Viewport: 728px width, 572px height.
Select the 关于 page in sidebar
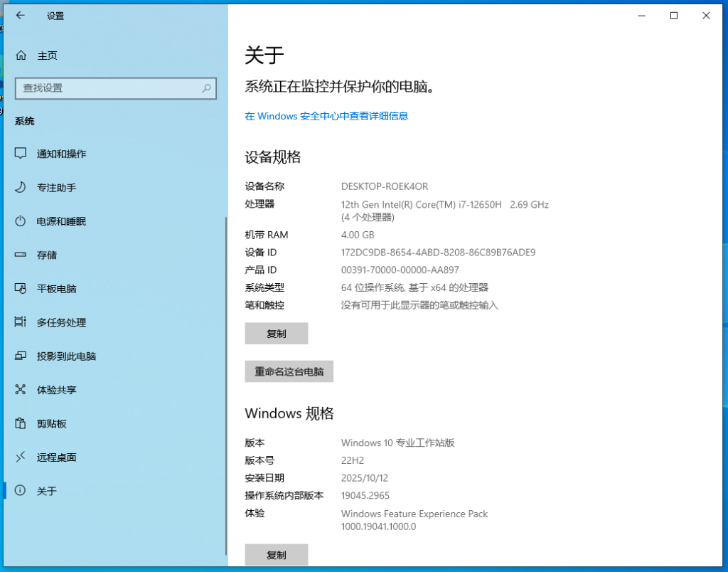(x=45, y=490)
